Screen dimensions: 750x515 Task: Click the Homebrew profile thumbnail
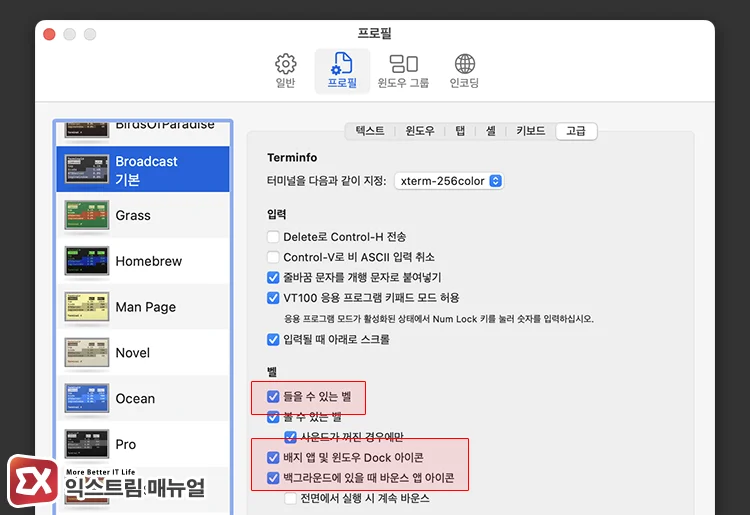[87, 261]
